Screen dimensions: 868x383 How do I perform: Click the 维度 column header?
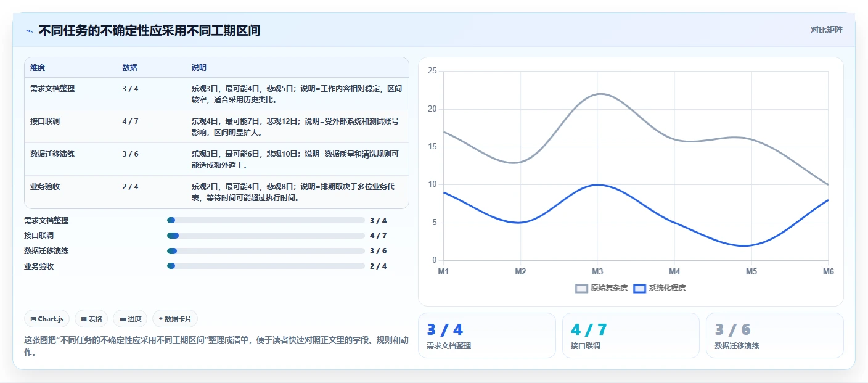[38, 68]
